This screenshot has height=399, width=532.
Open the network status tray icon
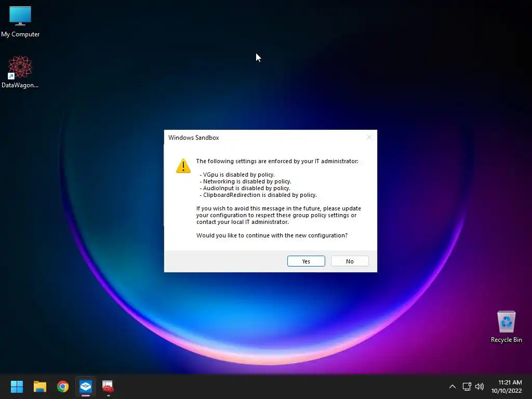pyautogui.click(x=467, y=387)
